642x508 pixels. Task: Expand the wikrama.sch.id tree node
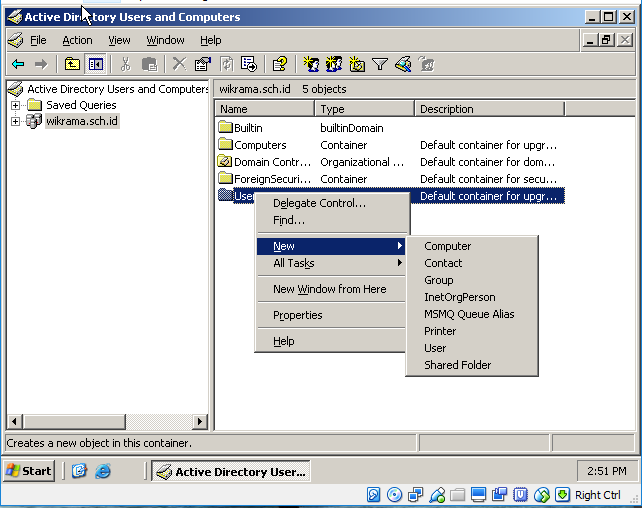(16, 121)
